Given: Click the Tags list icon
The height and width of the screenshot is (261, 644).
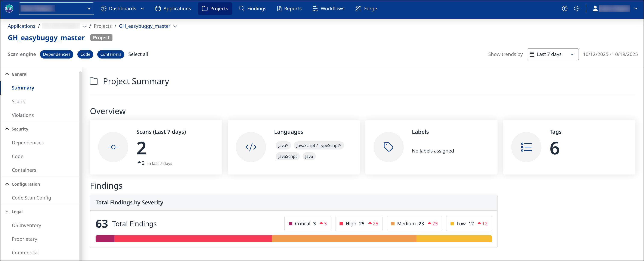Looking at the screenshot, I should pos(526,147).
